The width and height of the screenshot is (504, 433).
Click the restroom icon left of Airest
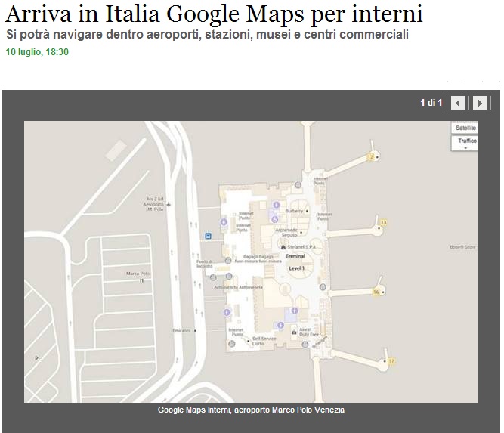280,325
